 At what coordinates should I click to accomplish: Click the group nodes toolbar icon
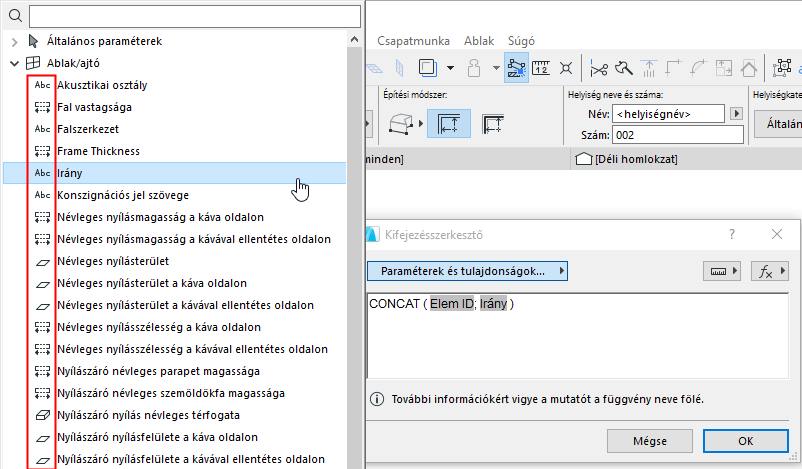pos(782,68)
